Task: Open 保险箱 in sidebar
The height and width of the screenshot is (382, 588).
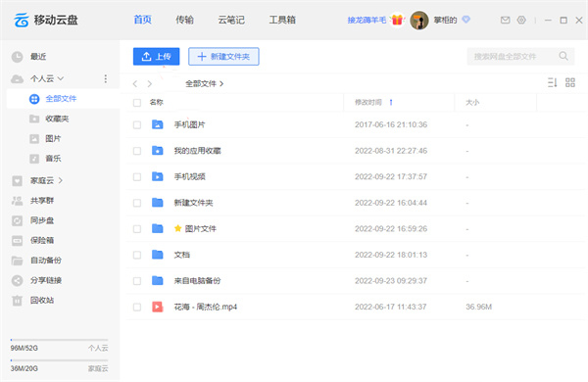Action: (x=41, y=240)
